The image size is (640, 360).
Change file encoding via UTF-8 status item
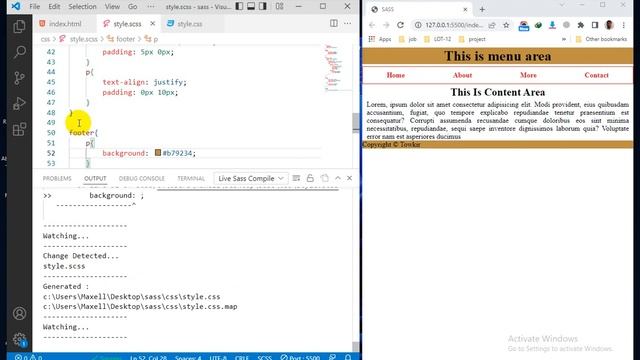point(218,358)
